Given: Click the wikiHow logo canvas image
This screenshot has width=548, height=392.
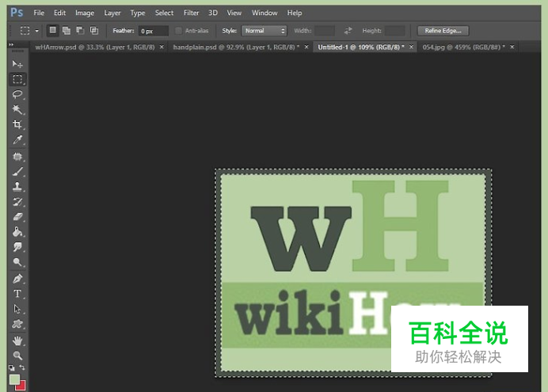Looking at the screenshot, I should [353, 273].
